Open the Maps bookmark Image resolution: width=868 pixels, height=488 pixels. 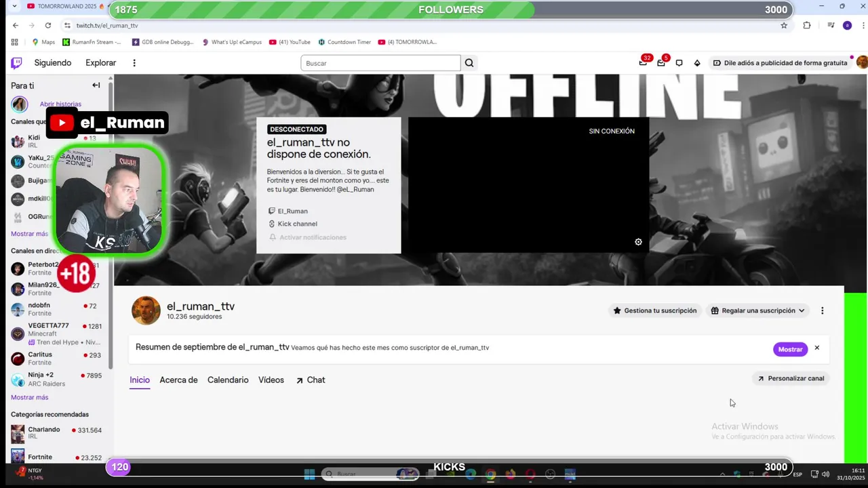point(43,42)
